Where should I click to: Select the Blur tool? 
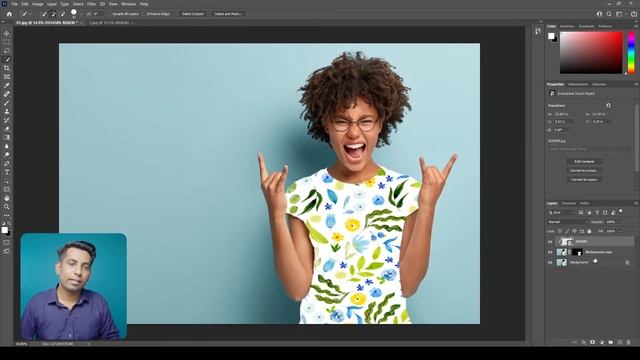7,146
